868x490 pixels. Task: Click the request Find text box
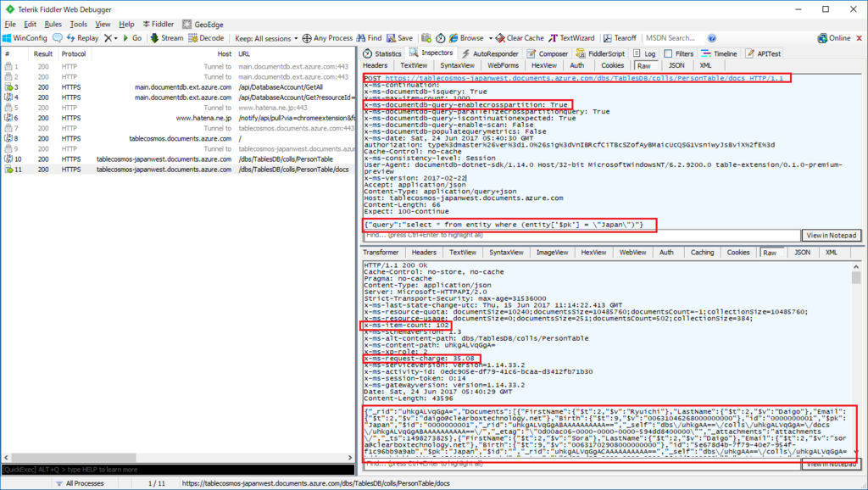click(x=581, y=236)
